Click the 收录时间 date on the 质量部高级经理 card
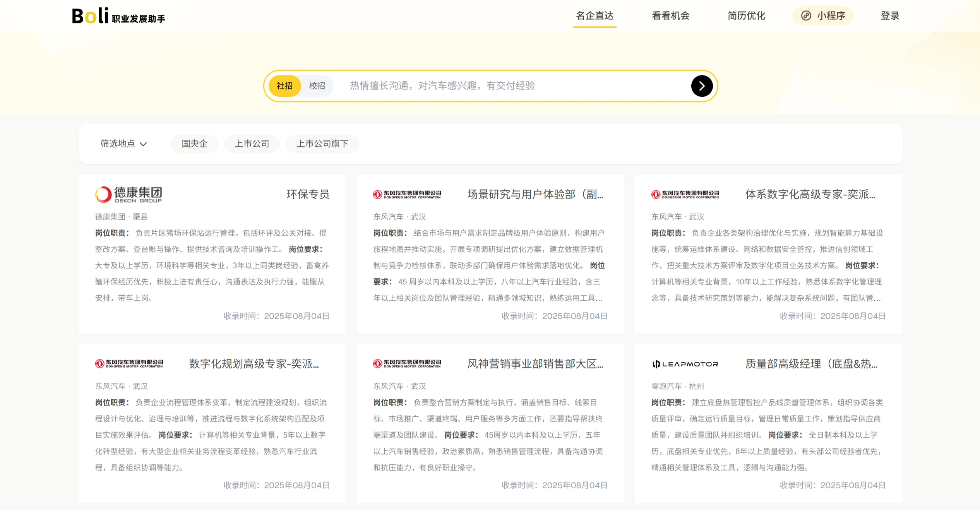This screenshot has width=980, height=510. (x=833, y=485)
